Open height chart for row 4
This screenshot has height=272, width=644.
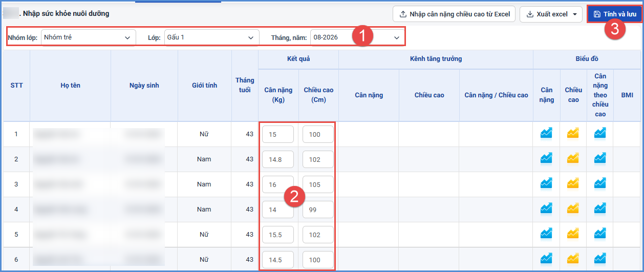573,208
